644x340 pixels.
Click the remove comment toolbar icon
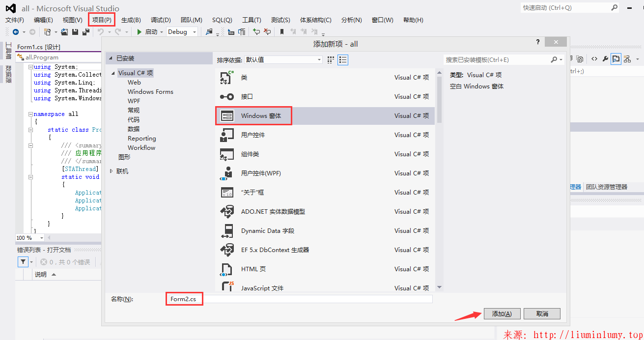[267, 32]
